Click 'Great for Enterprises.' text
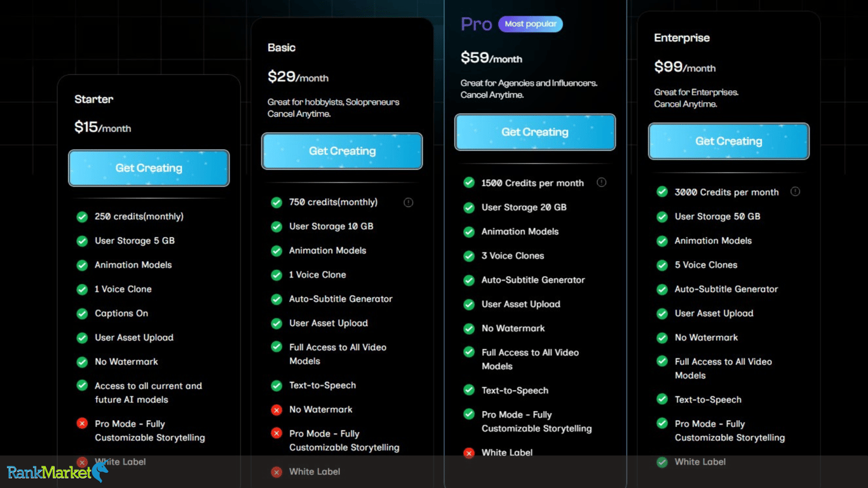Viewport: 868px width, 488px height. [696, 92]
